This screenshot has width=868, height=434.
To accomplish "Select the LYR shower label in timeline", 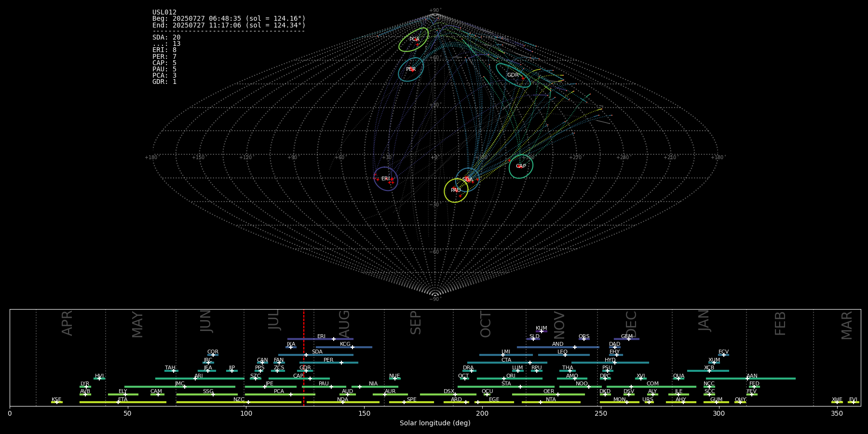I will tap(85, 384).
